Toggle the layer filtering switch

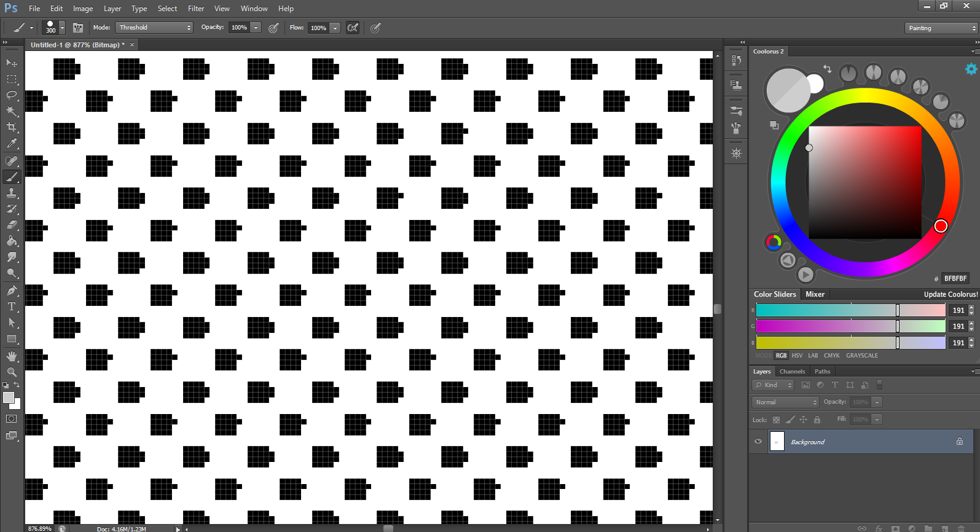pos(879,385)
